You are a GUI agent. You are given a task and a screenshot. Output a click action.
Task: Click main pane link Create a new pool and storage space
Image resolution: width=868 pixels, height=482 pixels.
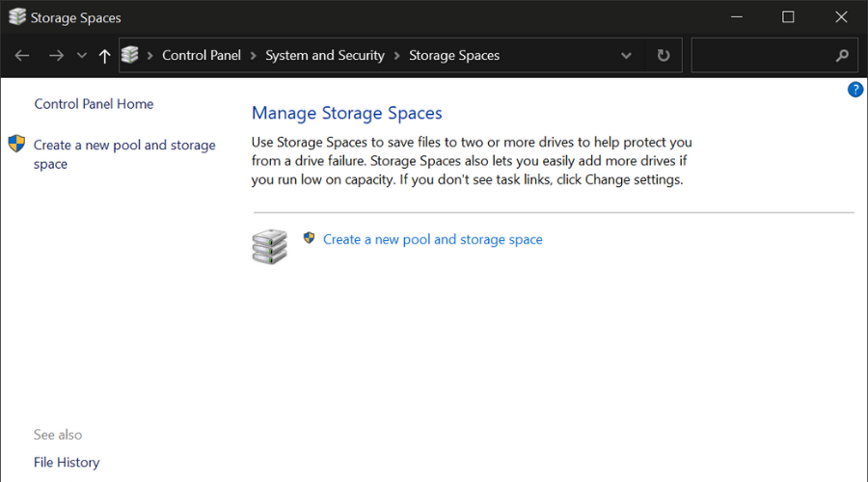click(x=432, y=240)
